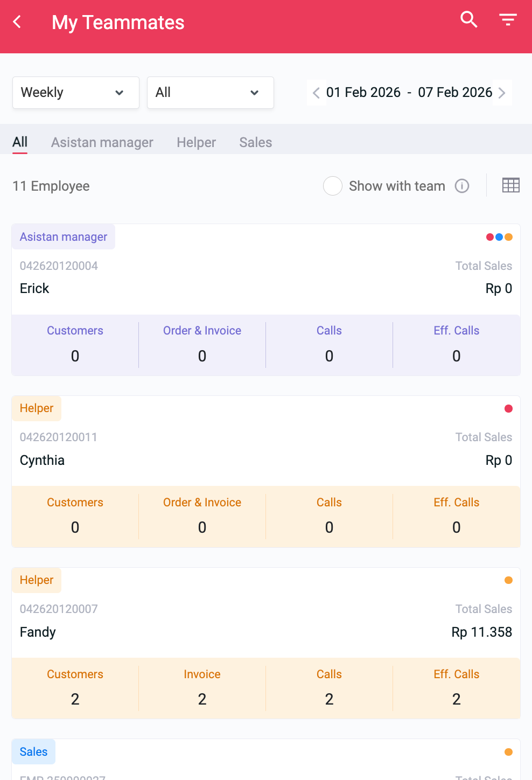Go to previous week date range
This screenshot has height=780, width=532.
[316, 93]
